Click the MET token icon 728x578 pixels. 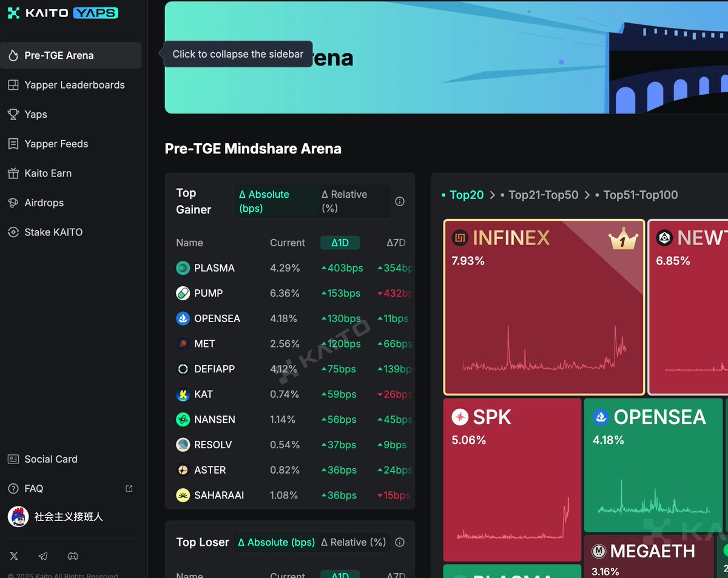(183, 344)
